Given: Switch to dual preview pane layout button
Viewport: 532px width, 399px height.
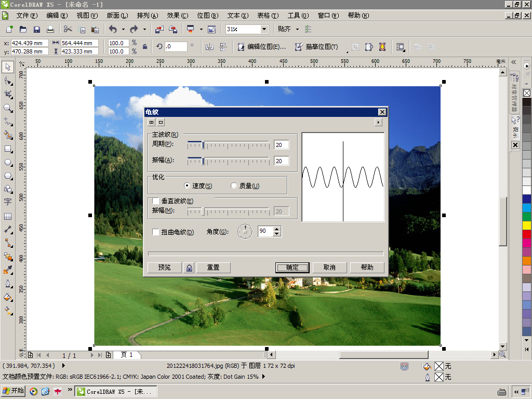Looking at the screenshot, I should 151,122.
